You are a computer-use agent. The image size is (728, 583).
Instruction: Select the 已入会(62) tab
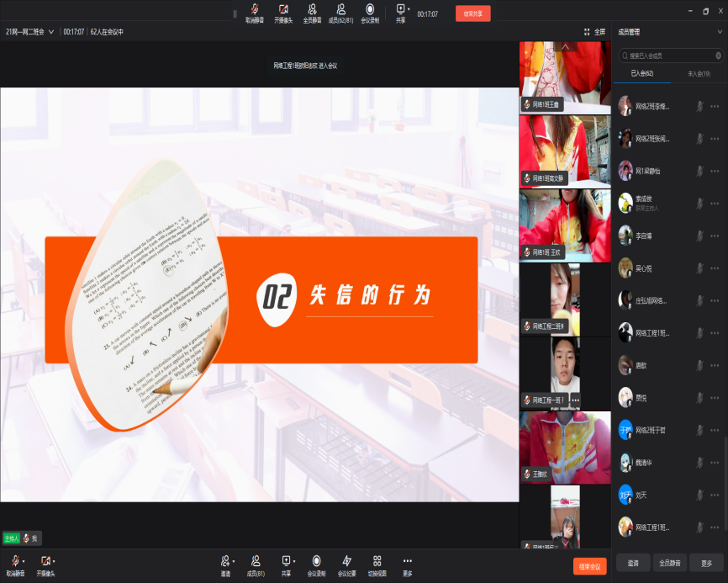(x=642, y=74)
